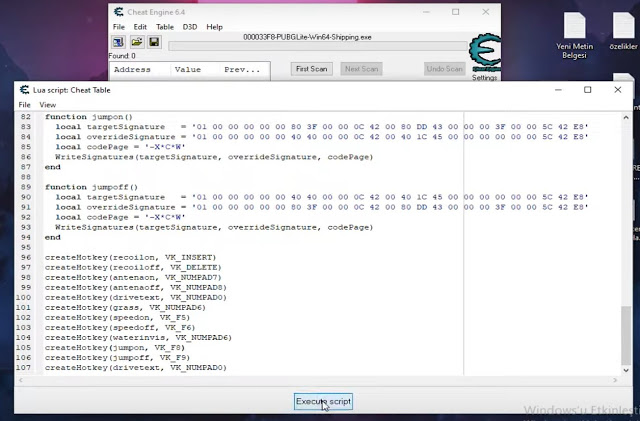Screen dimensions: 640x421
Task: Click the Lua script window title icon
Action: coord(24,90)
